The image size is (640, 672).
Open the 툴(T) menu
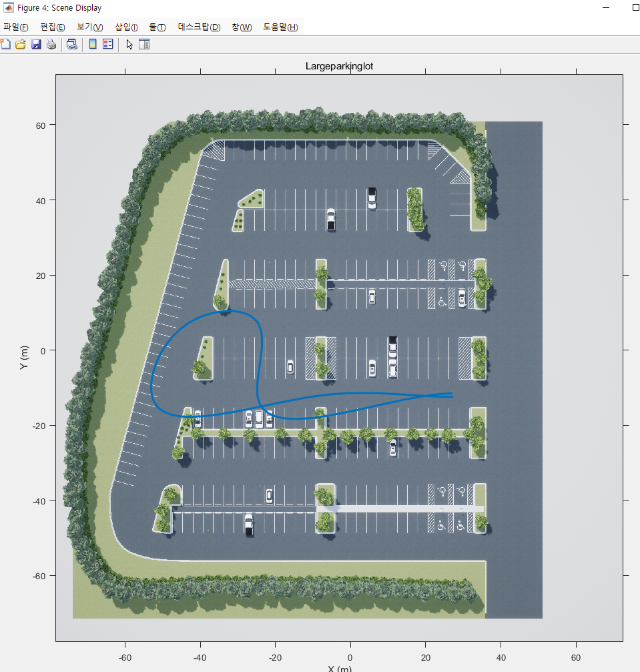coord(157,27)
